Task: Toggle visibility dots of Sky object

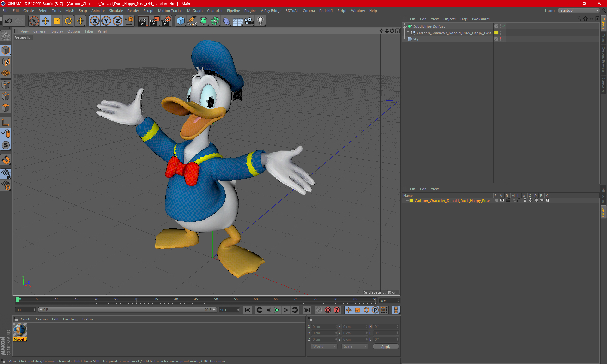Action: coord(500,39)
